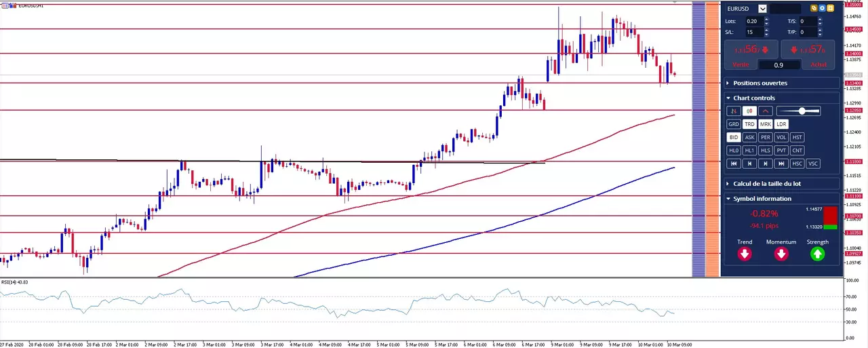Click the RSI(14) 43.83 indicator label
The height and width of the screenshot is (348, 868).
click(x=14, y=282)
